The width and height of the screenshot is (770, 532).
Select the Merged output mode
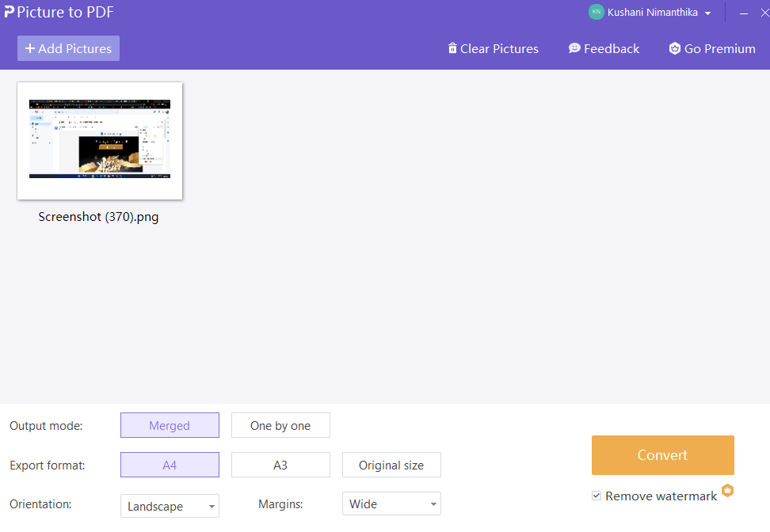(x=170, y=425)
